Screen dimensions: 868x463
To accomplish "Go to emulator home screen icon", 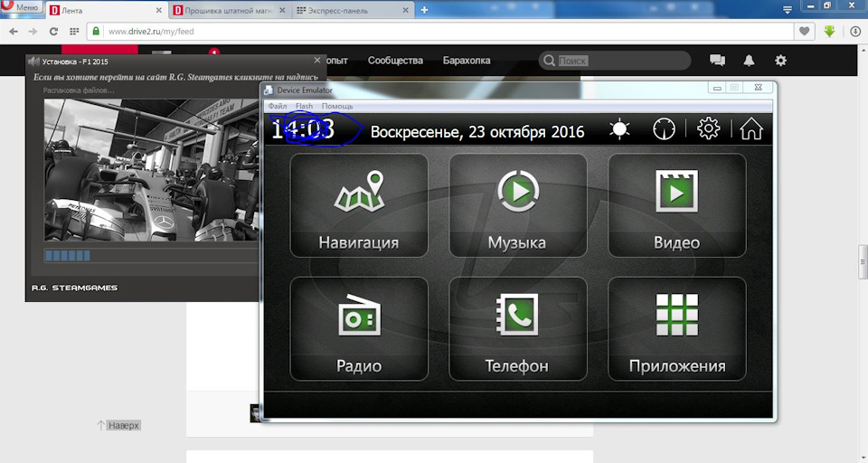I will pos(751,129).
